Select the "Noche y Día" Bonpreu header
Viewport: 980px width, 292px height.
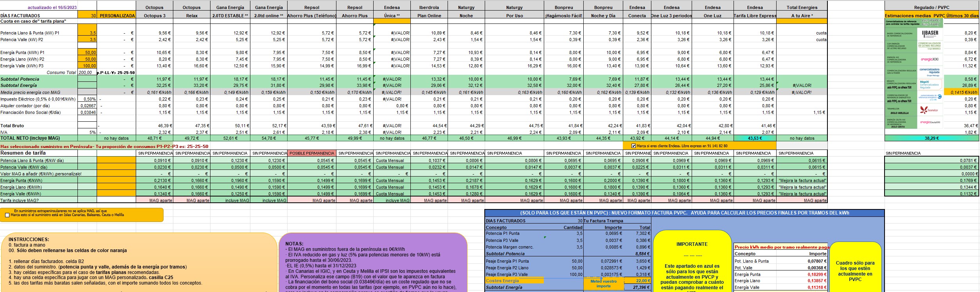coord(603,16)
